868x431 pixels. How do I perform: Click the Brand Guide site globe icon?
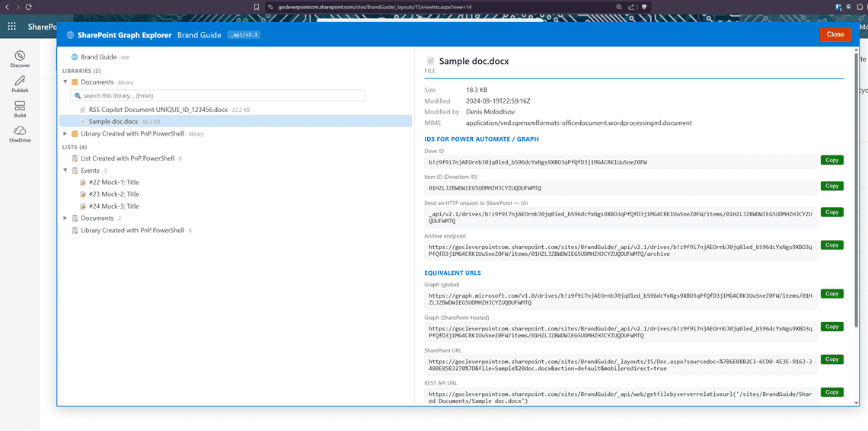click(74, 57)
